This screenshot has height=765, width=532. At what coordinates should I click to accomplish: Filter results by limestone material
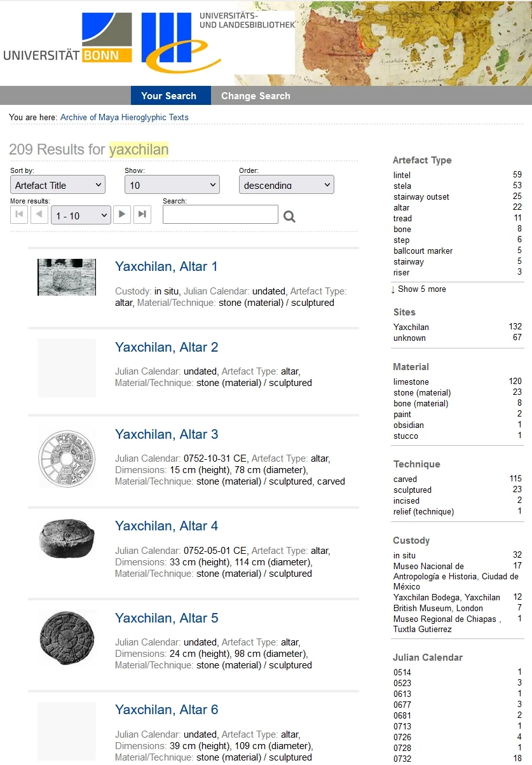tap(411, 382)
